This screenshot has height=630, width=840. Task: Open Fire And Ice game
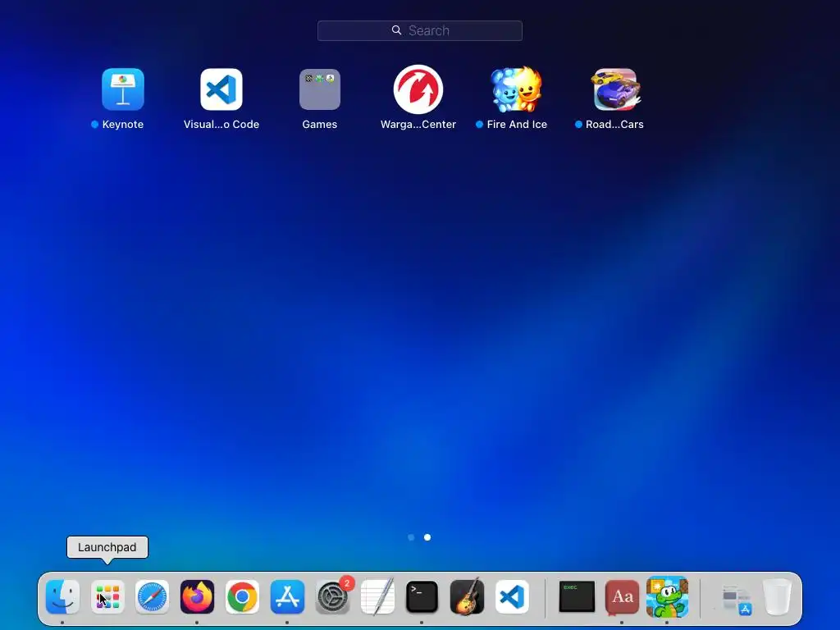517,89
